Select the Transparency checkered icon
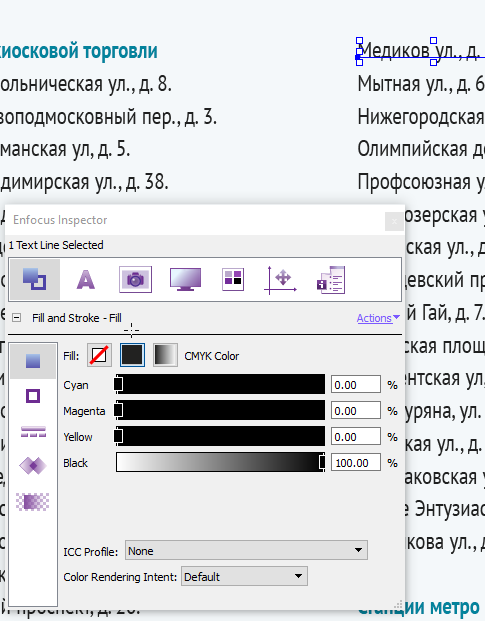The width and height of the screenshot is (485, 621). click(32, 501)
